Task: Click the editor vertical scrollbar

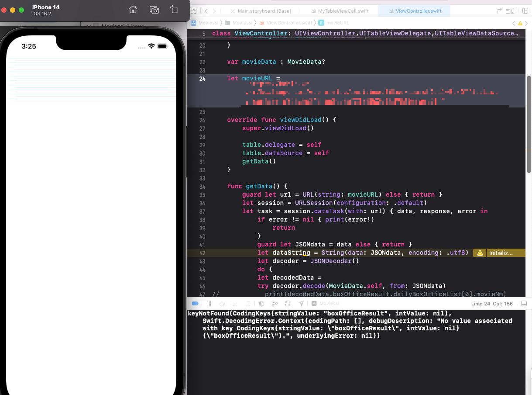Action: [x=529, y=125]
